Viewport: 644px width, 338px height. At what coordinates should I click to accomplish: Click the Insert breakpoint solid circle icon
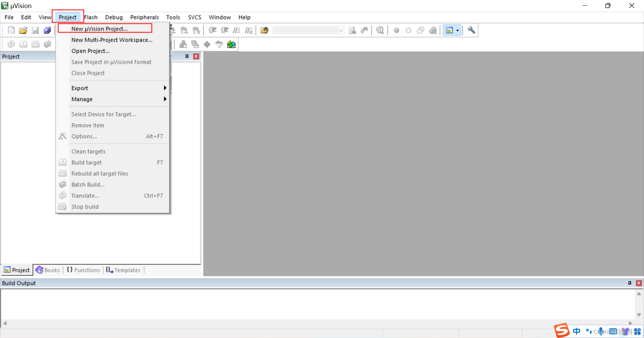point(396,30)
